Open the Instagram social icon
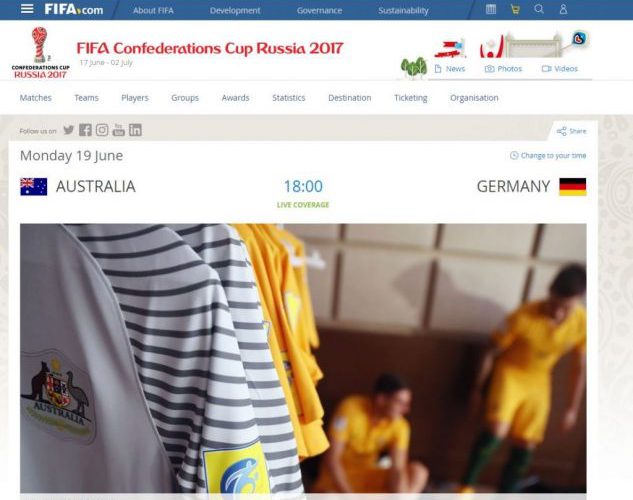Image resolution: width=633 pixels, height=500 pixels. [102, 130]
